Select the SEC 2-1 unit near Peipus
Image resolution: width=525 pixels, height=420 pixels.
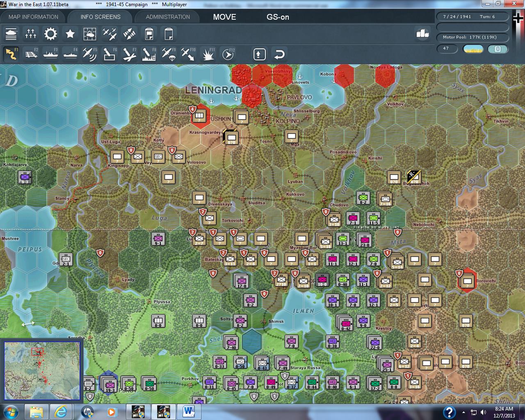click(x=66, y=259)
